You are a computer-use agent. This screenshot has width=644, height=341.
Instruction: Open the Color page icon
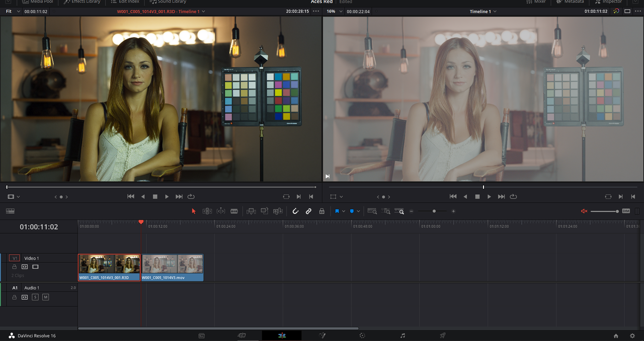[362, 335]
